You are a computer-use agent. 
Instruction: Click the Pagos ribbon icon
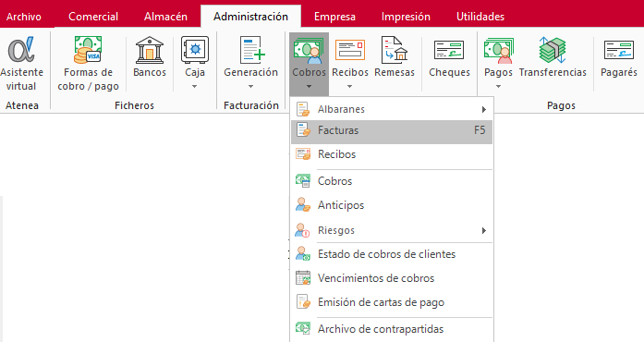pyautogui.click(x=499, y=51)
